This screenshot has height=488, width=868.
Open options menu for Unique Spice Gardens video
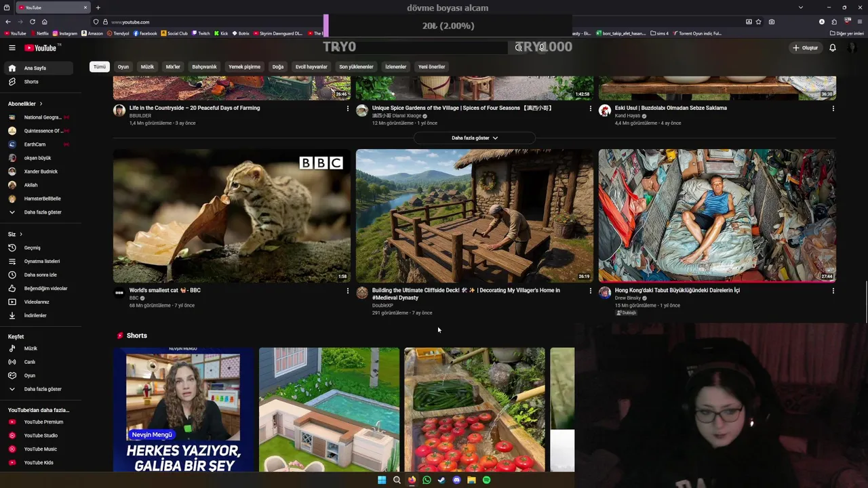(x=591, y=108)
